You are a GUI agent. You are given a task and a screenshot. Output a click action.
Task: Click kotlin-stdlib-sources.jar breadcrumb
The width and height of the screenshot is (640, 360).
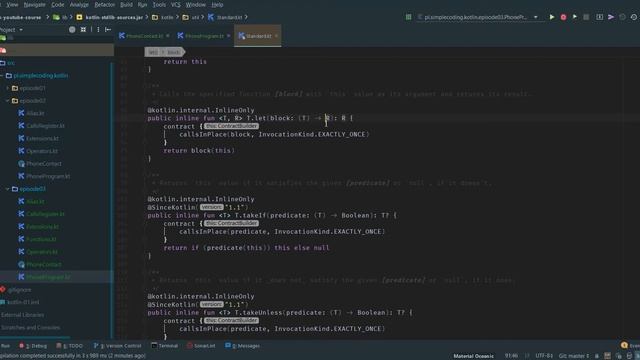(110, 17)
